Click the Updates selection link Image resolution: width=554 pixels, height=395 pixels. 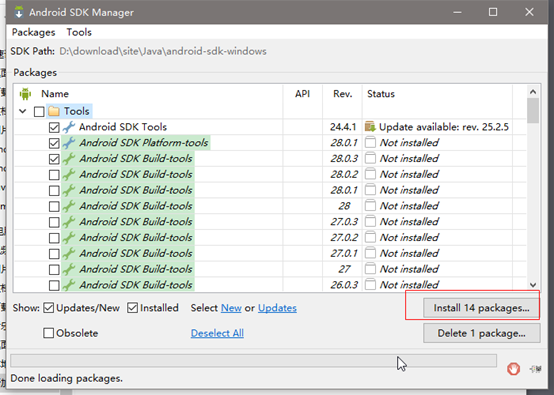click(x=277, y=308)
